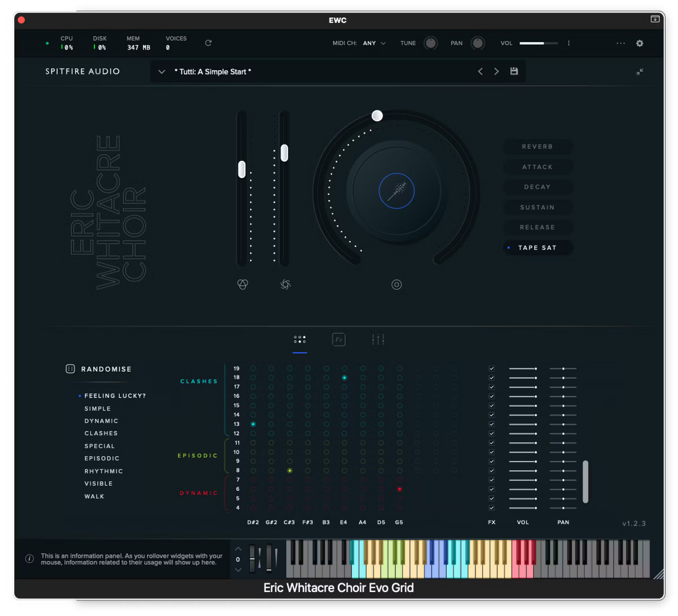The width and height of the screenshot is (678, 616).
Task: Select the REVERB control button
Action: pyautogui.click(x=537, y=146)
